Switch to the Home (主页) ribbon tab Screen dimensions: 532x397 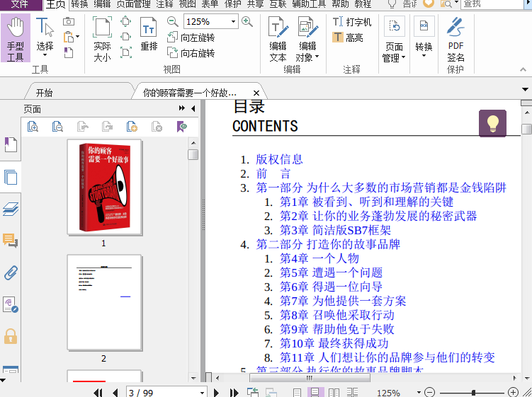tap(56, 4)
